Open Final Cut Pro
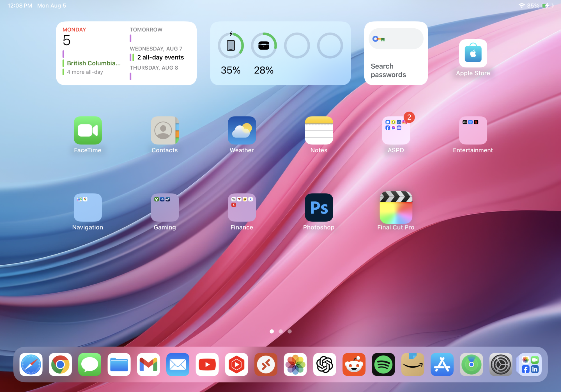This screenshot has height=392, width=561. tap(396, 208)
